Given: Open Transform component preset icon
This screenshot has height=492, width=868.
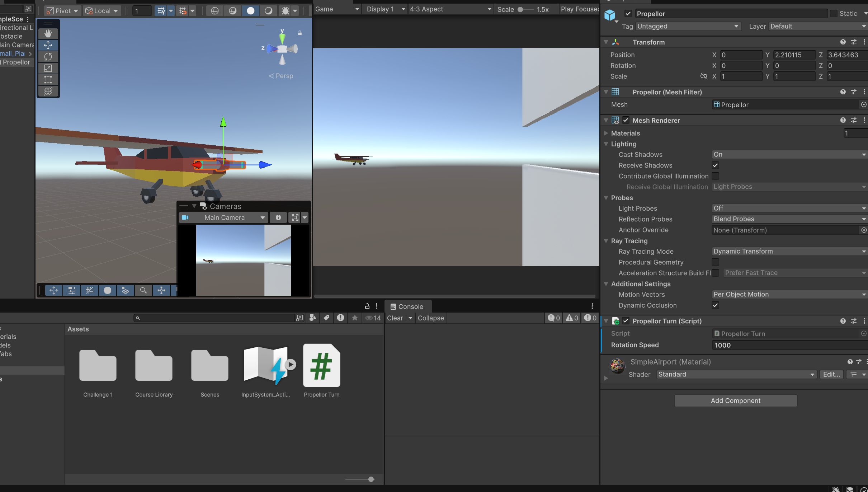Looking at the screenshot, I should 854,42.
